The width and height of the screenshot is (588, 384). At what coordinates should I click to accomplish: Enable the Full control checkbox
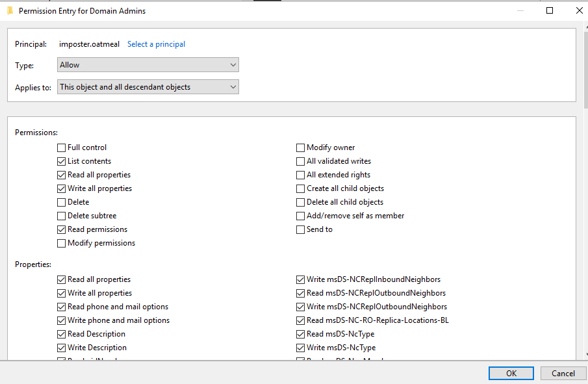(62, 147)
